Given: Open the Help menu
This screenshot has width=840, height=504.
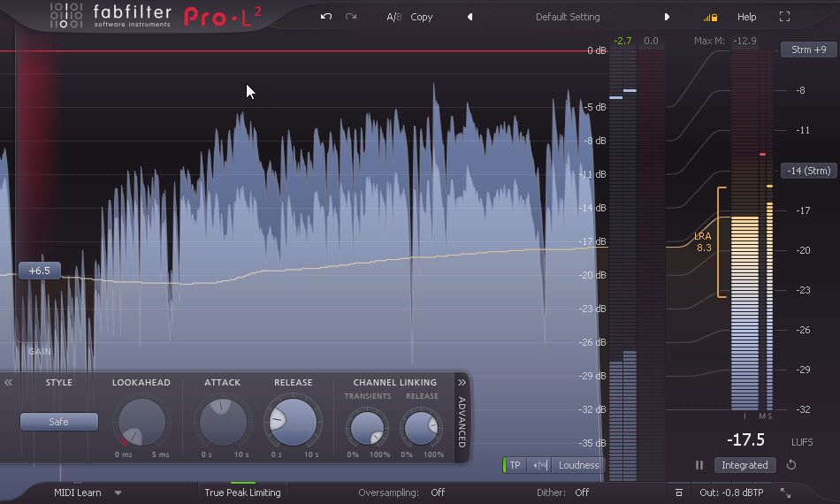Looking at the screenshot, I should point(746,17).
